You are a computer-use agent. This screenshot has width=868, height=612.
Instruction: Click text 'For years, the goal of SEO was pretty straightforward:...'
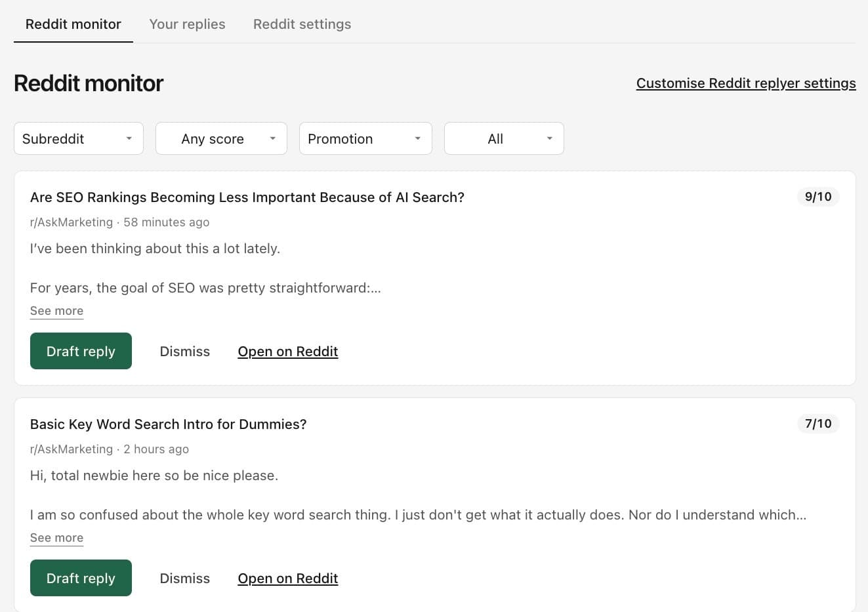tap(205, 288)
